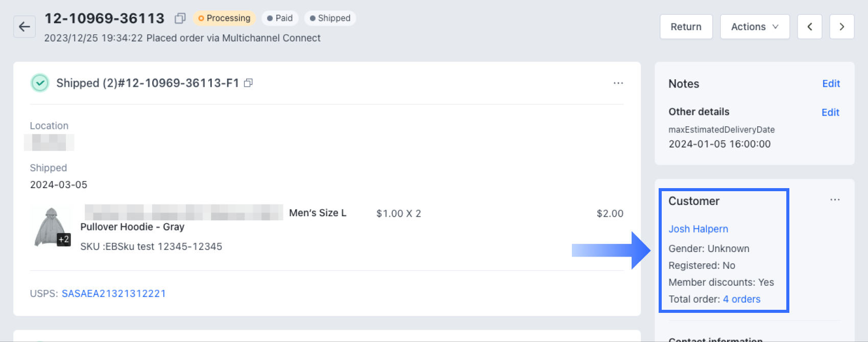Open customer profile for Josh Halpern

pos(698,229)
